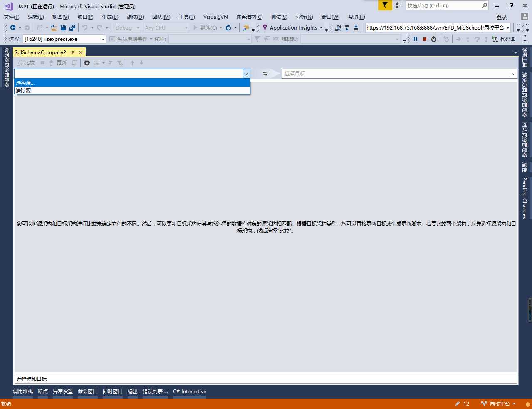Open the 工具(T) menu

187,17
